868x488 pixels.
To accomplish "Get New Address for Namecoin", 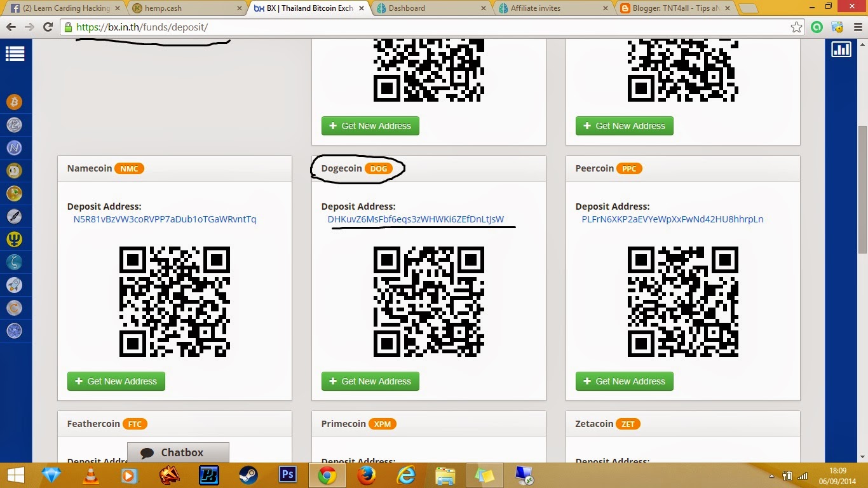I will [116, 381].
